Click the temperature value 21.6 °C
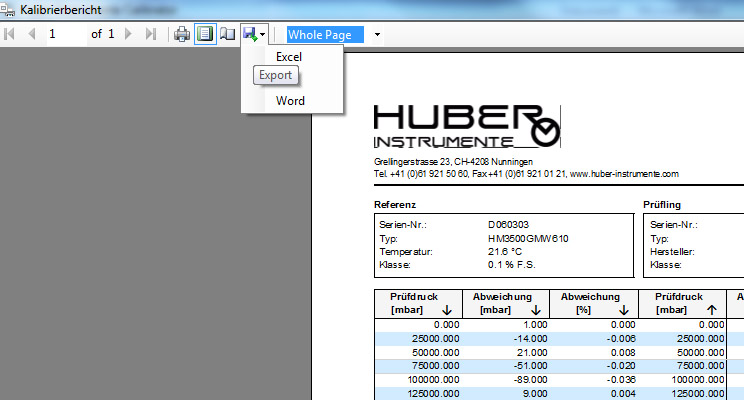 click(x=505, y=251)
